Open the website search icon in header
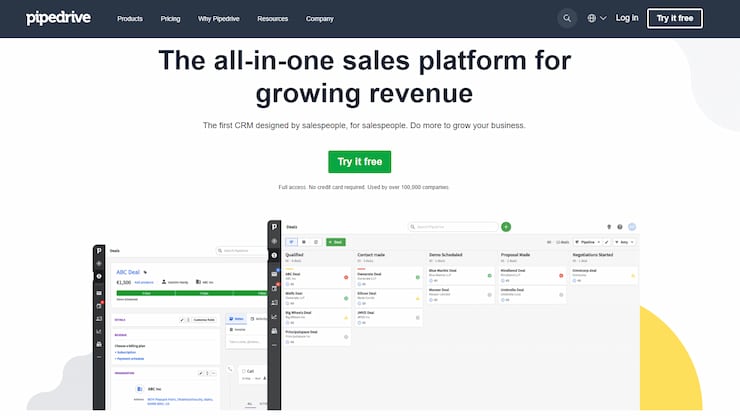 567,18
